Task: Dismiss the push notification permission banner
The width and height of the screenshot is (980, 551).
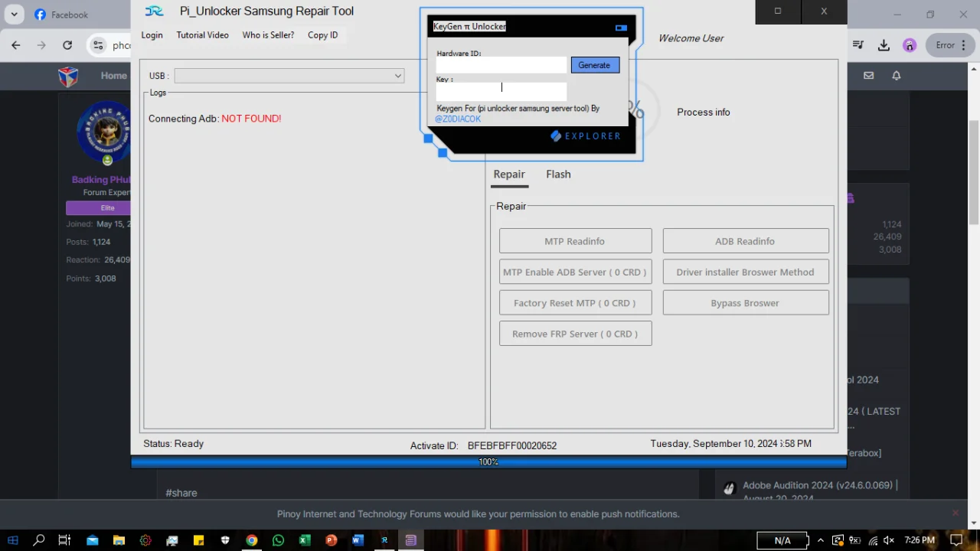Action: (x=955, y=513)
